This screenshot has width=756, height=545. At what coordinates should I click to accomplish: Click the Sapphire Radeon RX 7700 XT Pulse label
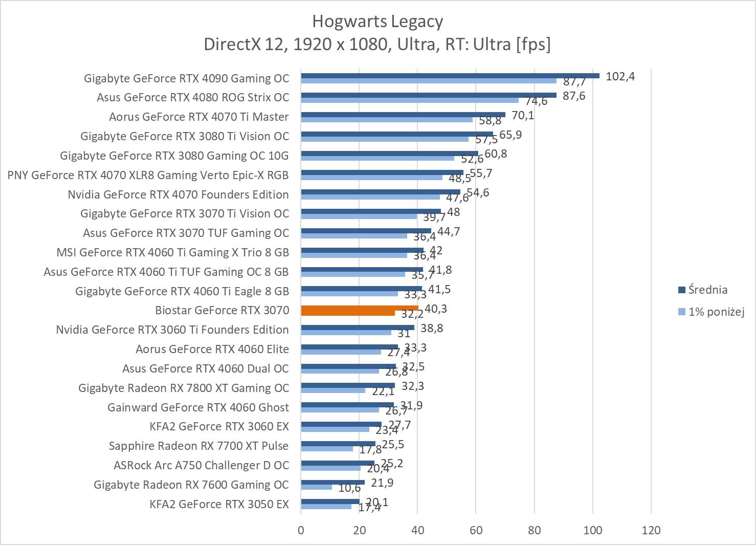198,446
